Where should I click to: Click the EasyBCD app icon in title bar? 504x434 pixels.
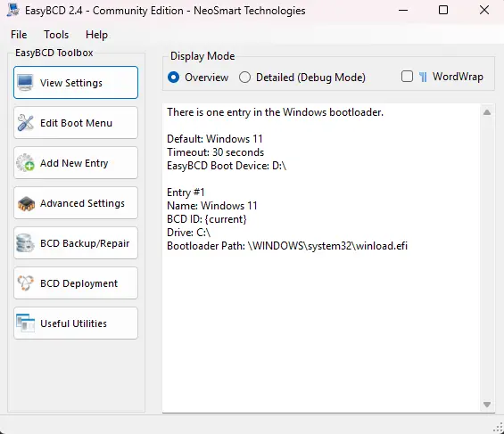[13, 10]
